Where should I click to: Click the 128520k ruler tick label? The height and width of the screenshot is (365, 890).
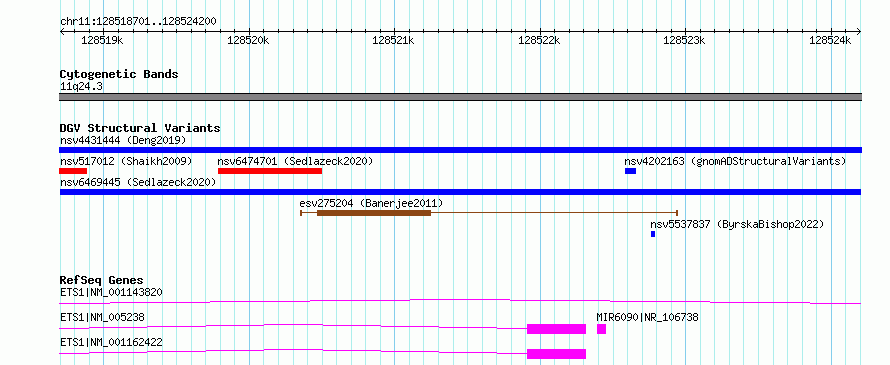(248, 40)
